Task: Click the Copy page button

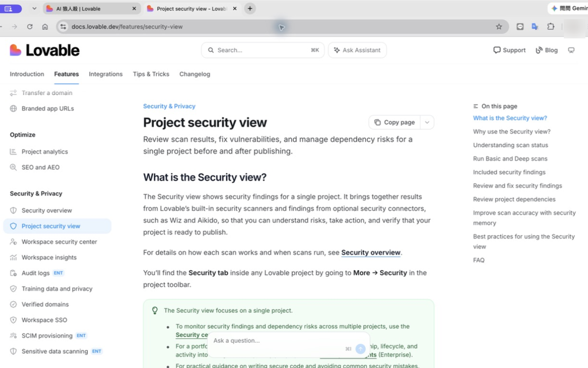Action: pyautogui.click(x=394, y=122)
